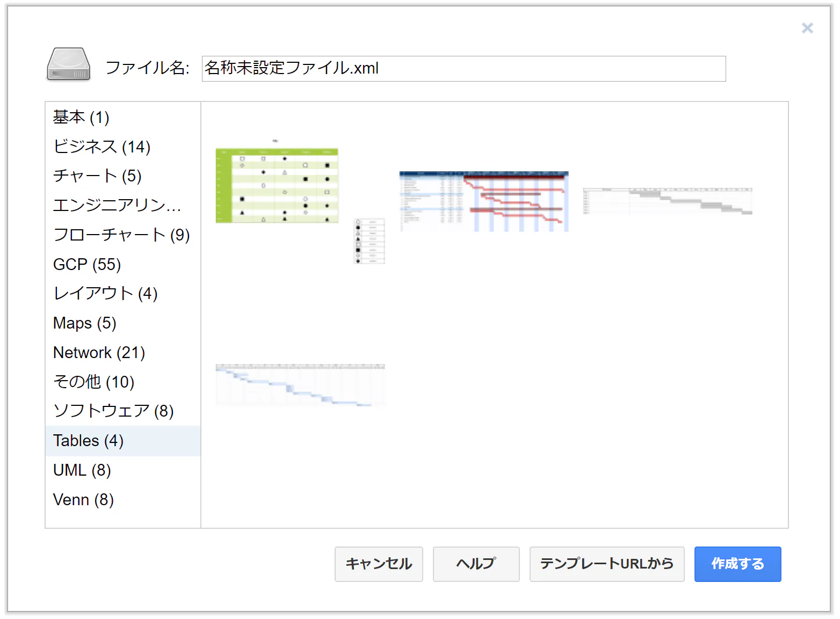Image resolution: width=840 pixels, height=619 pixels.
Task: Select the その他 (10) category
Action: click(123, 382)
